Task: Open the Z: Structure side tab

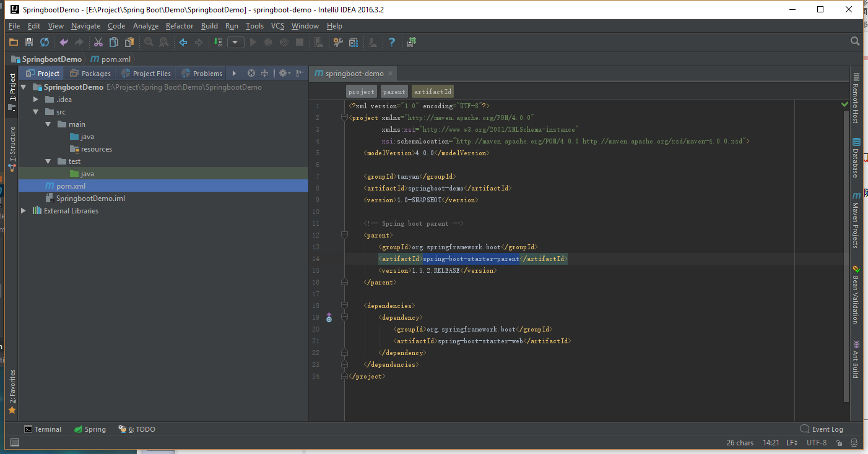Action: [x=12, y=149]
